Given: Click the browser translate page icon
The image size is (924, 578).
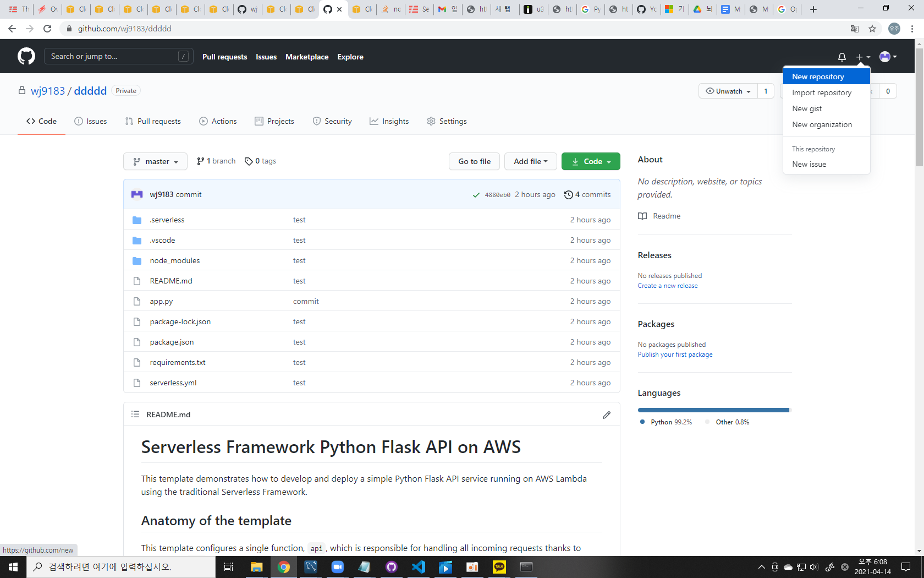Looking at the screenshot, I should coord(855,29).
